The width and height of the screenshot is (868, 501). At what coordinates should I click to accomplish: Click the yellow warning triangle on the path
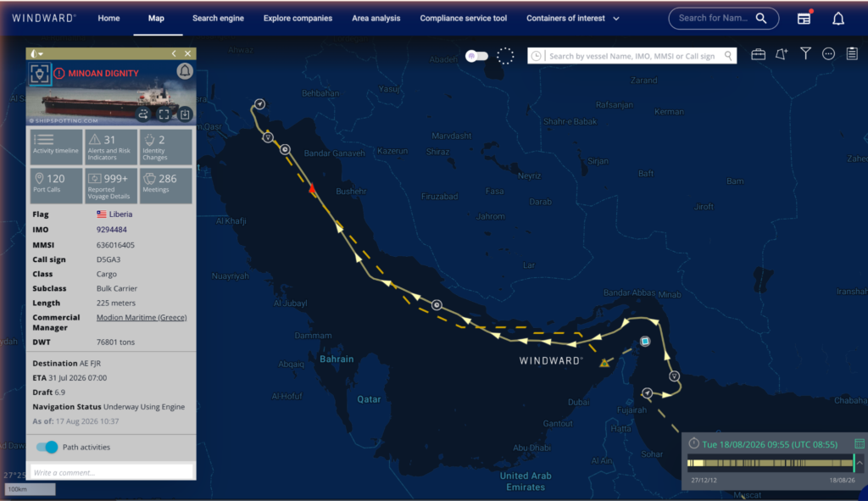pos(604,363)
